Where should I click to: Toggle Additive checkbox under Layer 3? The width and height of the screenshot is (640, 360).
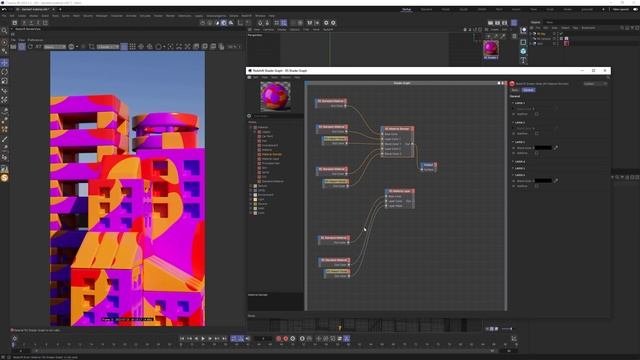[x=536, y=153]
